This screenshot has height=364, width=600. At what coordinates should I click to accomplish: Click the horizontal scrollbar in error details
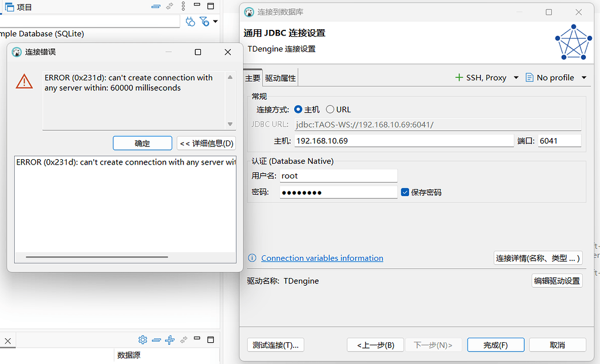tap(97, 257)
